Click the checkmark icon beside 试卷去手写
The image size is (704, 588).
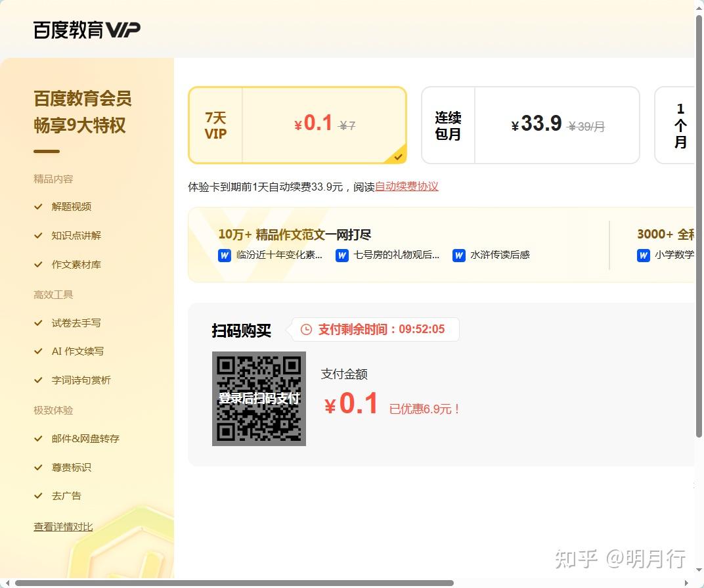point(38,323)
